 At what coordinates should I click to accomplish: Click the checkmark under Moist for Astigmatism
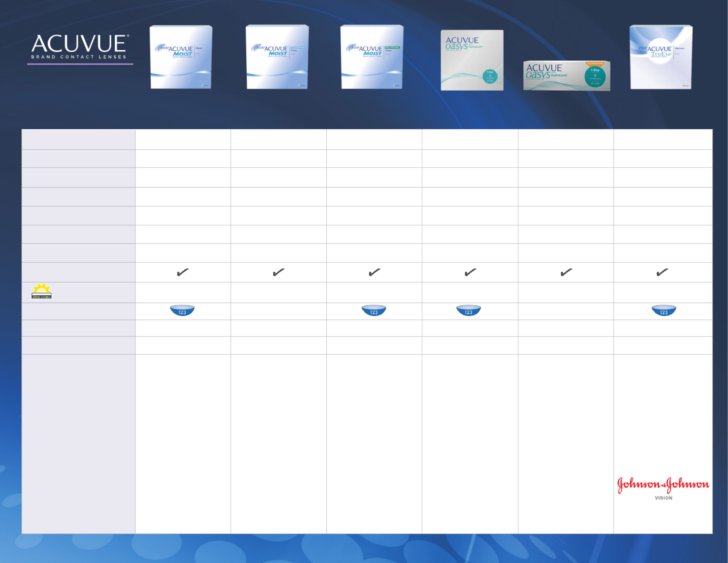point(278,272)
